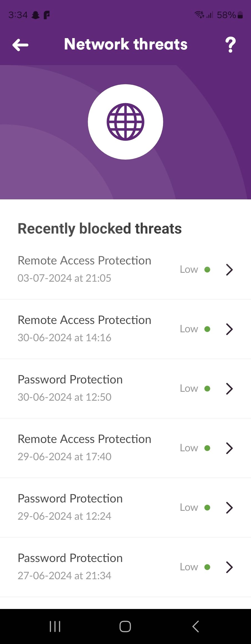Tap the green Low dot of 29-06-2024 17:40
Image resolution: width=251 pixels, height=644 pixels.
pos(207,448)
